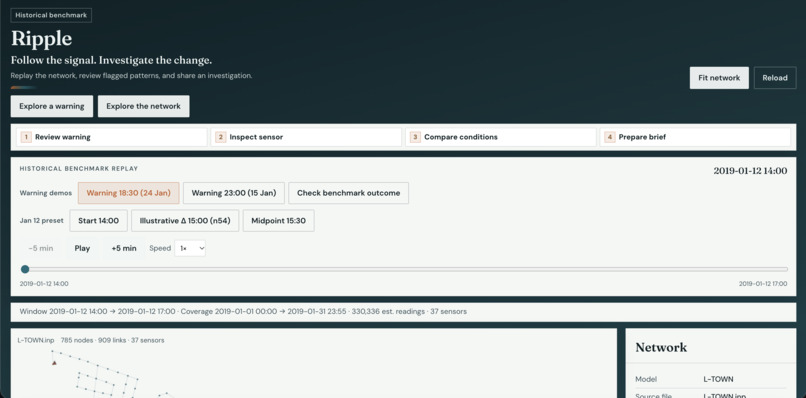Go to step 1 Review warning
This screenshot has width=806, height=398.
(112, 137)
